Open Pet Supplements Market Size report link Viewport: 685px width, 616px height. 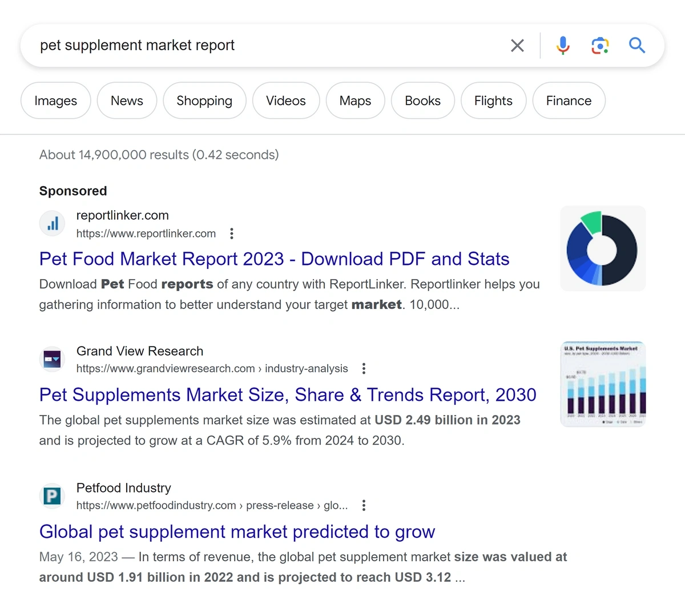pyautogui.click(x=288, y=395)
